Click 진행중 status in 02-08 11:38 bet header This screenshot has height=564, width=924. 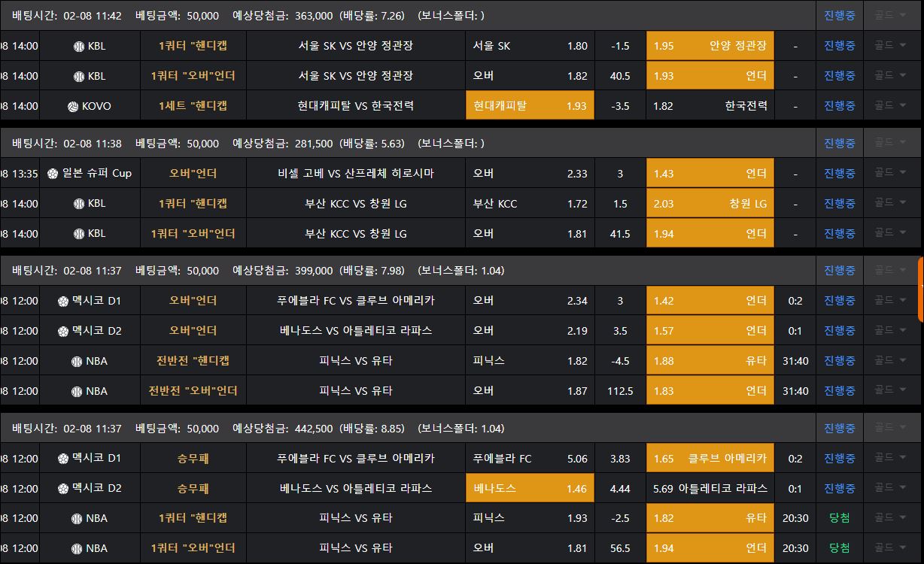pos(839,143)
